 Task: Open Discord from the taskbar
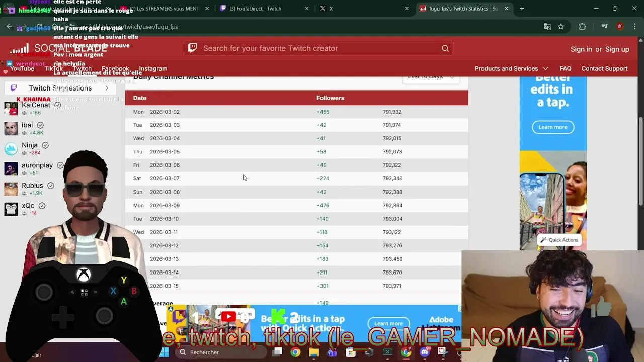[x=424, y=352]
